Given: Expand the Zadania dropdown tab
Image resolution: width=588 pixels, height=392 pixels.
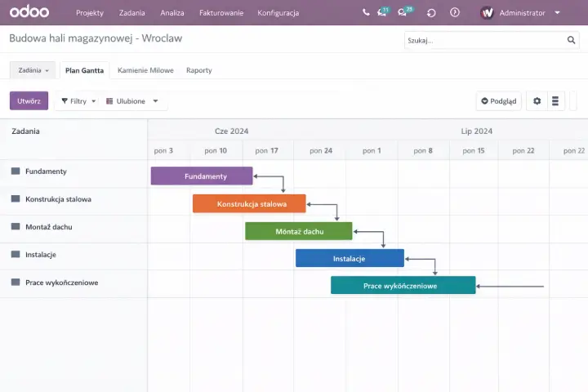Looking at the screenshot, I should click(33, 70).
